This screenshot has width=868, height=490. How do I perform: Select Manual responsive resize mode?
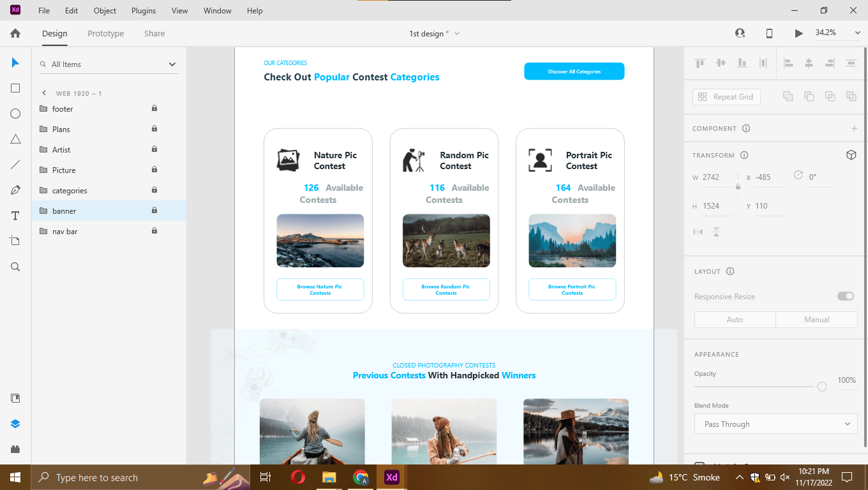click(x=816, y=319)
